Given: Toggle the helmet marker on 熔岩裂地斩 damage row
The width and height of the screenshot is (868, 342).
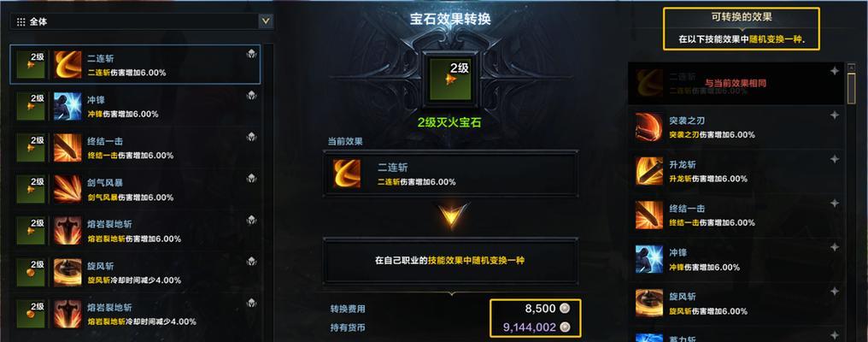Looking at the screenshot, I should click(x=252, y=220).
